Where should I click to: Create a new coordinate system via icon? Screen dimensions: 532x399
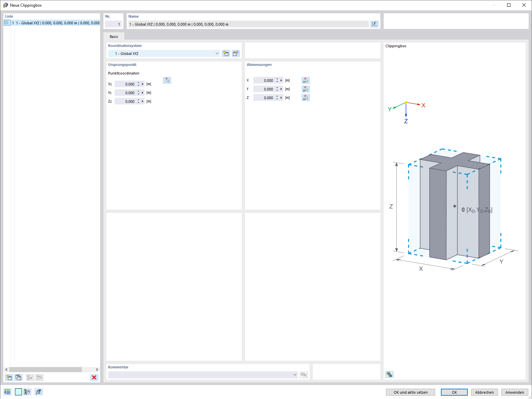226,54
